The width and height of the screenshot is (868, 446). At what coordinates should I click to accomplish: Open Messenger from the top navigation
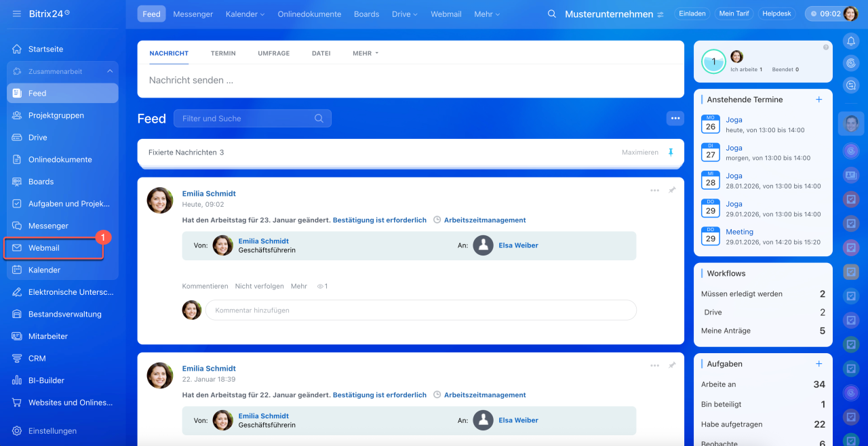pos(193,14)
